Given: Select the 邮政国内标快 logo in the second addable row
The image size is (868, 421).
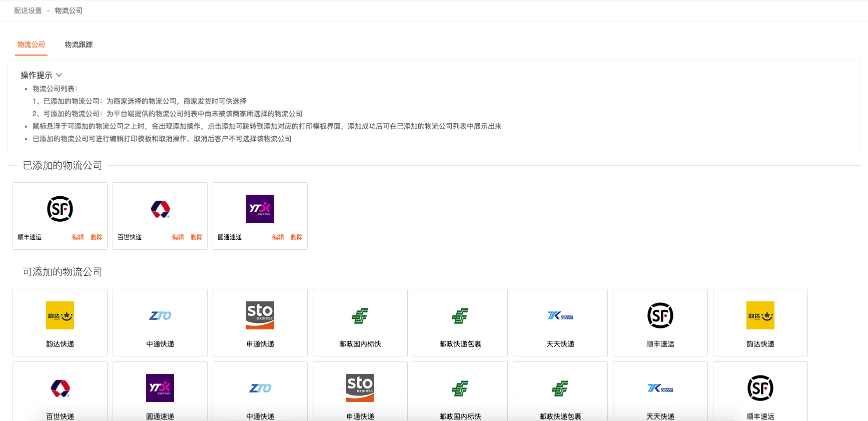Looking at the screenshot, I should [460, 388].
